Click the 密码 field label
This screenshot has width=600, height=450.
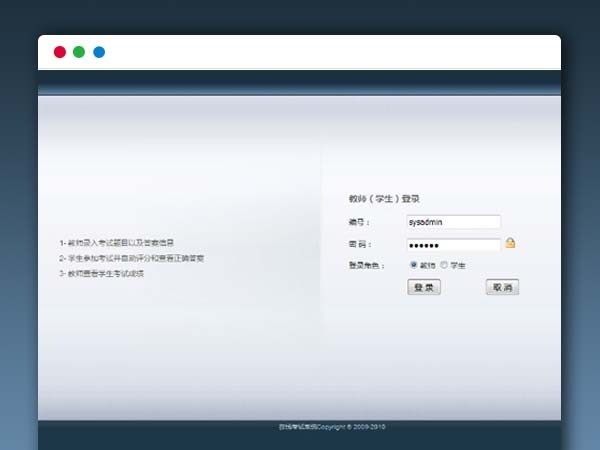click(x=359, y=245)
